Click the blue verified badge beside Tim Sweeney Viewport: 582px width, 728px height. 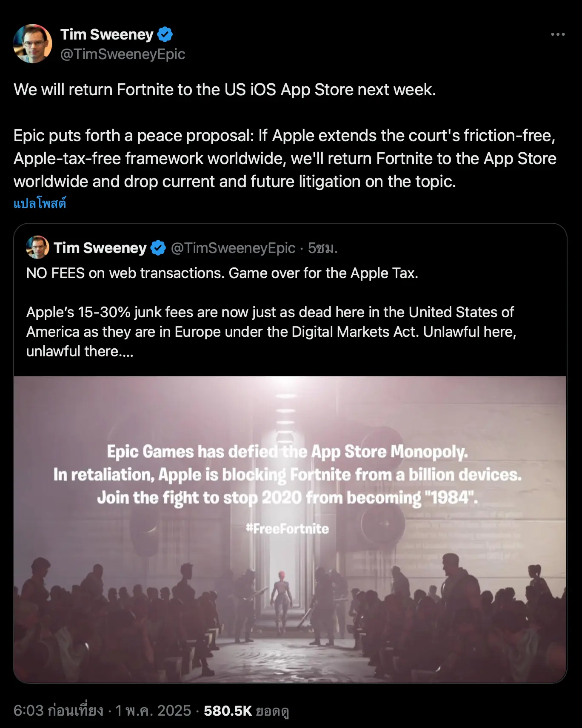coord(165,34)
